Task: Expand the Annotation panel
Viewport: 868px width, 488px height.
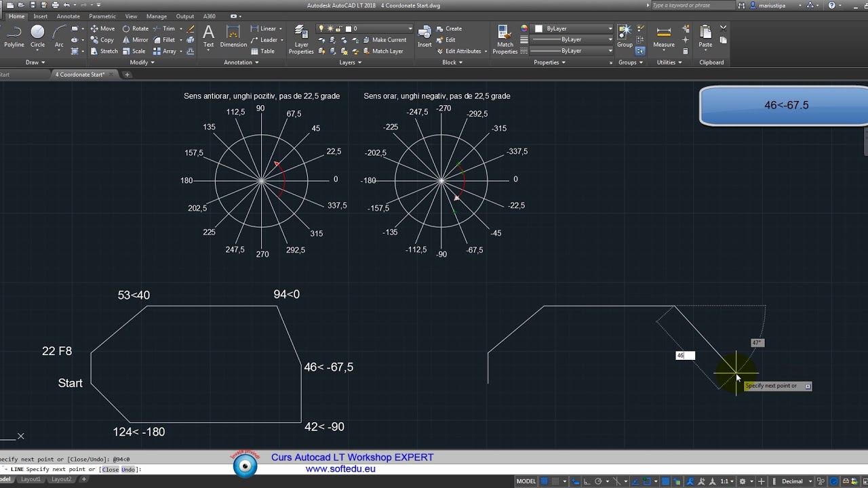Action: click(241, 62)
